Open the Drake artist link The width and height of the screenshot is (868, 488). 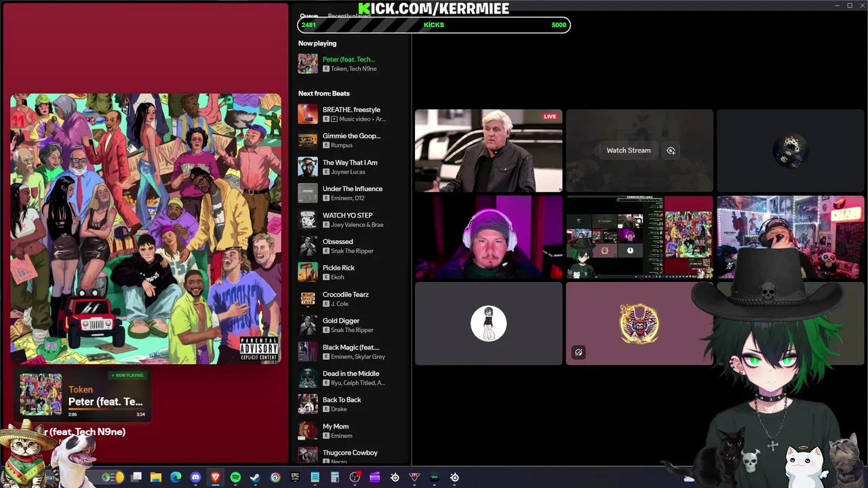[x=339, y=409]
